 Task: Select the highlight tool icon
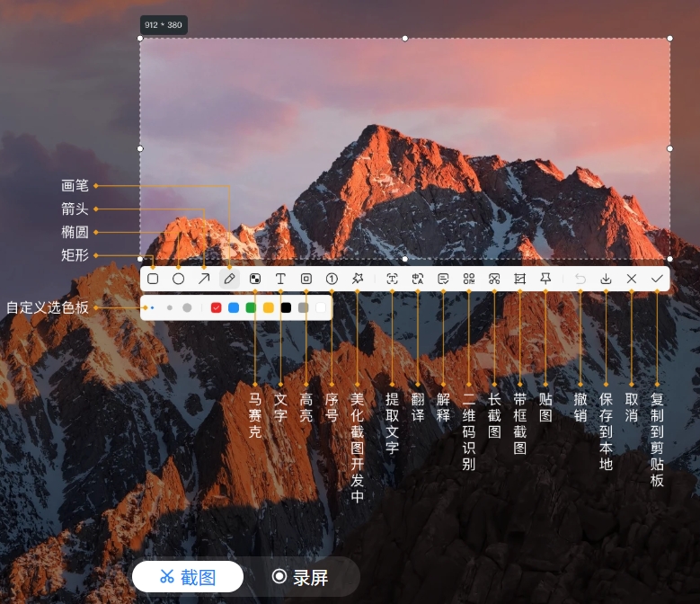pyautogui.click(x=306, y=279)
